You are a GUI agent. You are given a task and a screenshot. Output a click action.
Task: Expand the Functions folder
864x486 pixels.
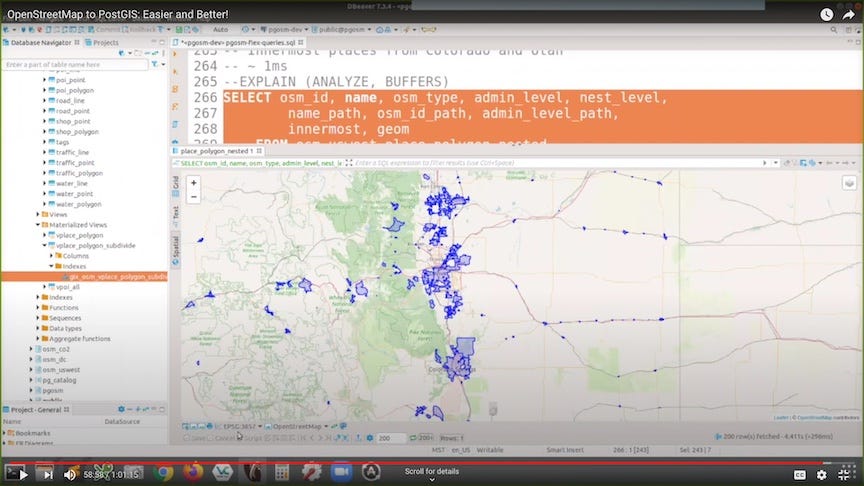38,307
